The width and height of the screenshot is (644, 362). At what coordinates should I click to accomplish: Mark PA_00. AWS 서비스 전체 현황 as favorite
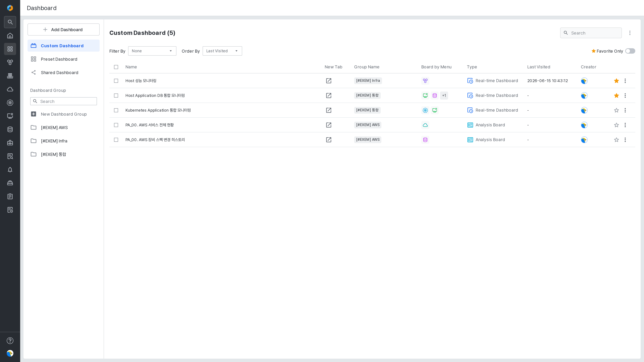[616, 125]
